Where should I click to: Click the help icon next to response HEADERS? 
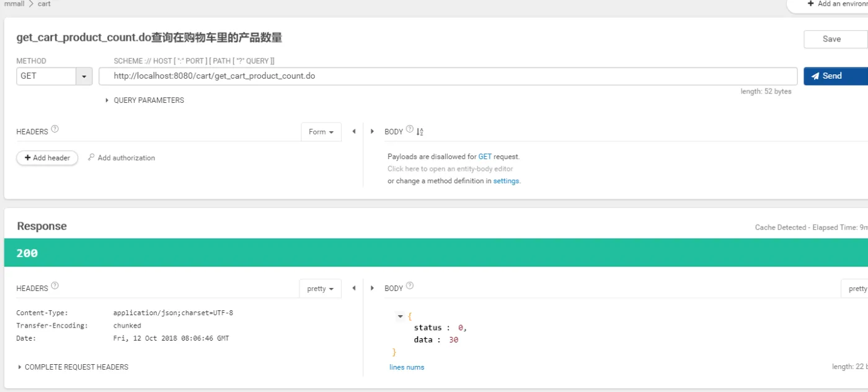55,286
